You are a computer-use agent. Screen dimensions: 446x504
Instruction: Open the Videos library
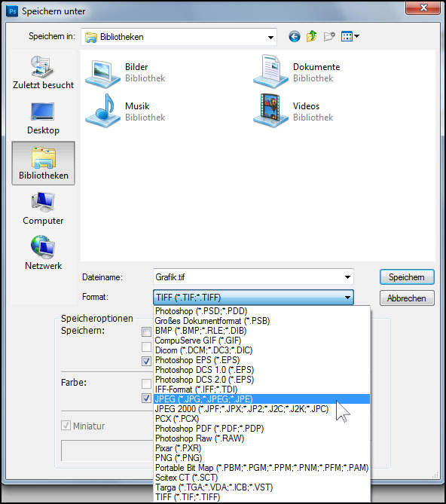[293, 111]
